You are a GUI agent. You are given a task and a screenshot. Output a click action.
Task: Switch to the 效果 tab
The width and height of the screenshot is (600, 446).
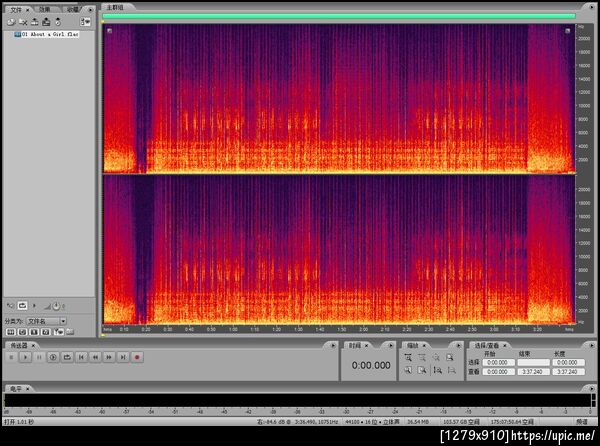45,9
